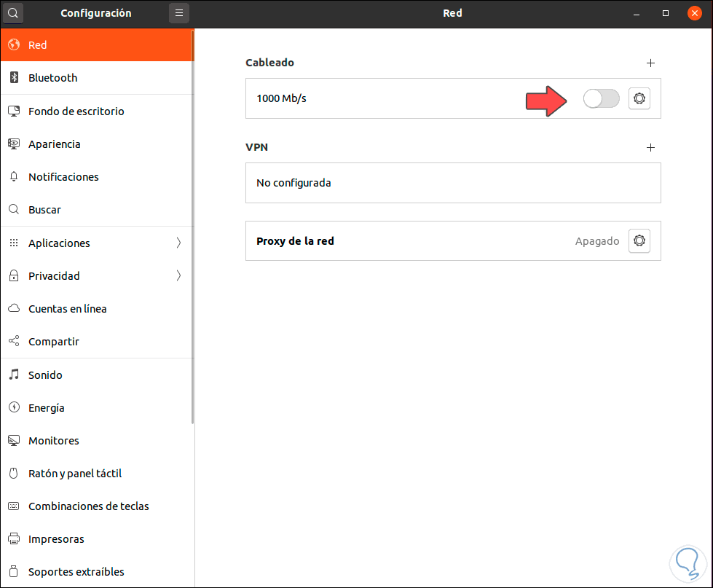
Task: Go to Energía settings panel
Action: click(x=46, y=408)
